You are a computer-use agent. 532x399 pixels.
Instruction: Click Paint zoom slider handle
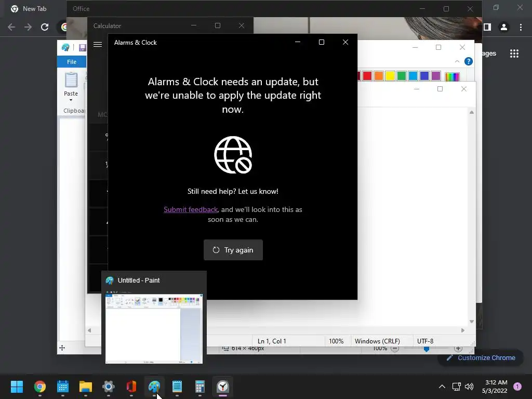coord(427,349)
